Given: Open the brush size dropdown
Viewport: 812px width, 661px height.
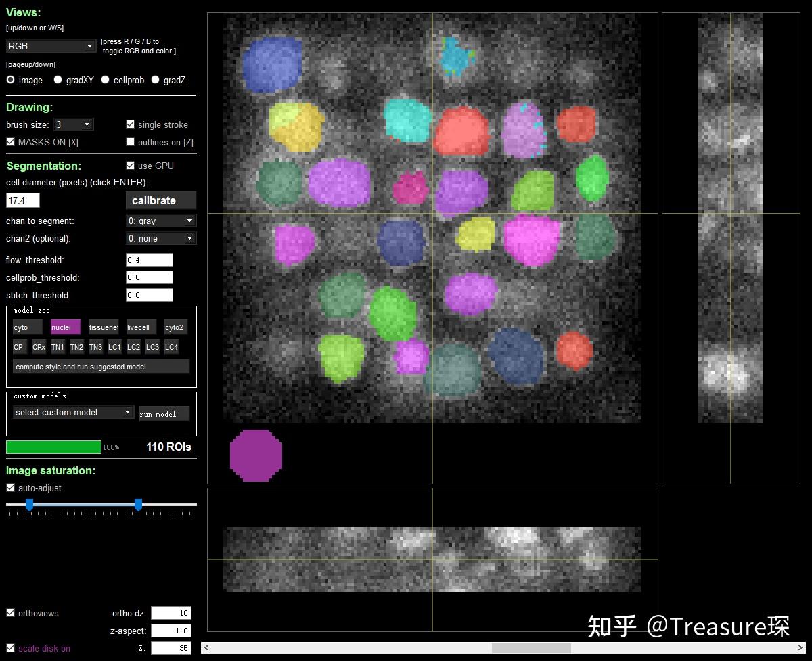Looking at the screenshot, I should point(73,124).
